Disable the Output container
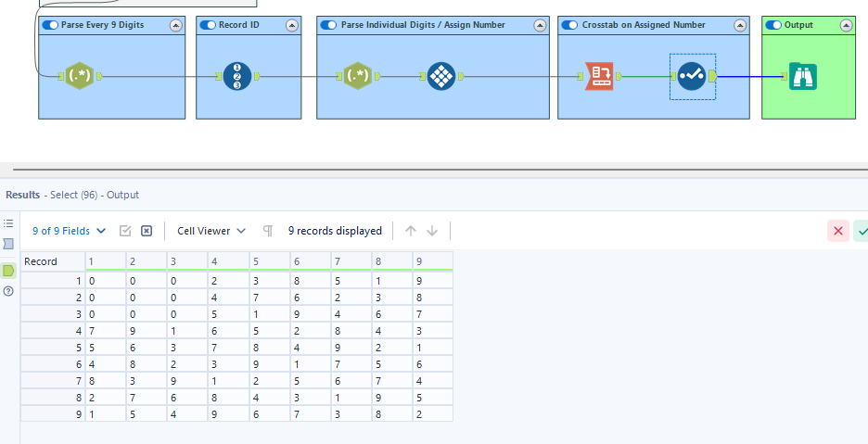Viewport: 868px width, 444px height. [x=774, y=25]
